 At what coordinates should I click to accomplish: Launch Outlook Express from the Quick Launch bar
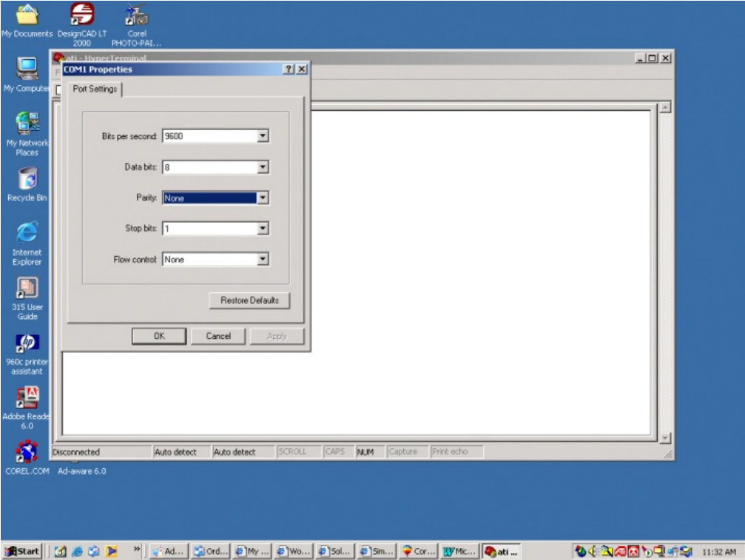click(94, 551)
